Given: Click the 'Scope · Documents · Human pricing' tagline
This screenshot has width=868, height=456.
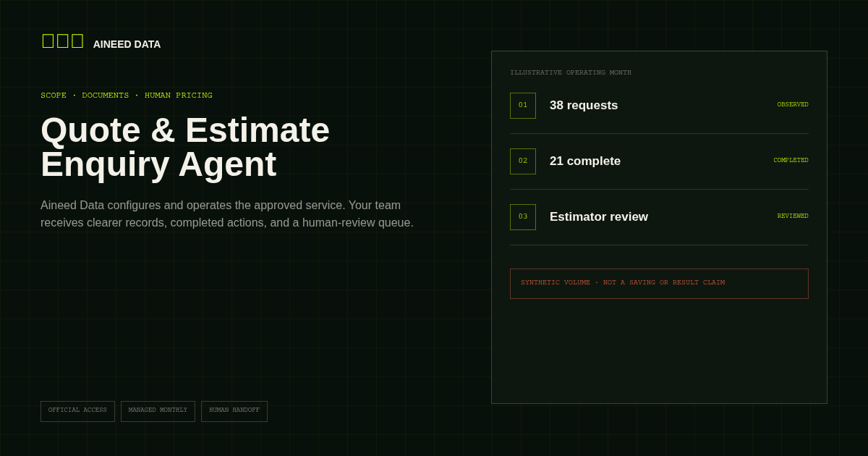Looking at the screenshot, I should tap(127, 96).
